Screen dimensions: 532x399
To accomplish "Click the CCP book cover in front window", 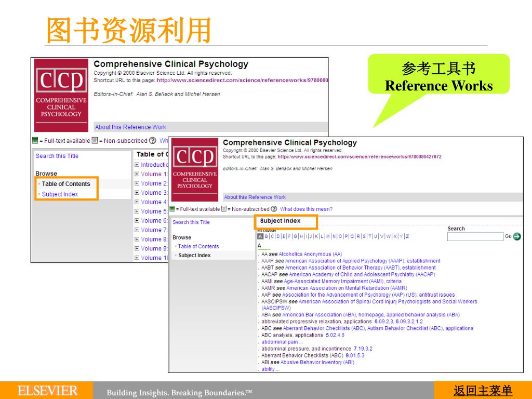I will [x=195, y=170].
